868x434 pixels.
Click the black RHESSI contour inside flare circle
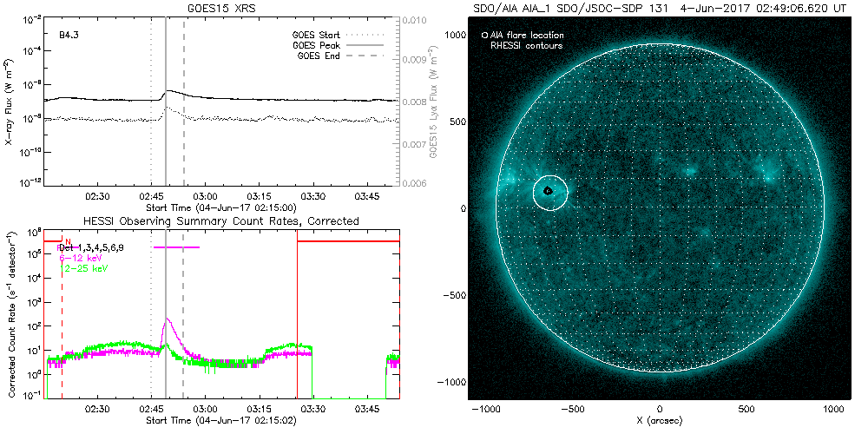[x=548, y=191]
